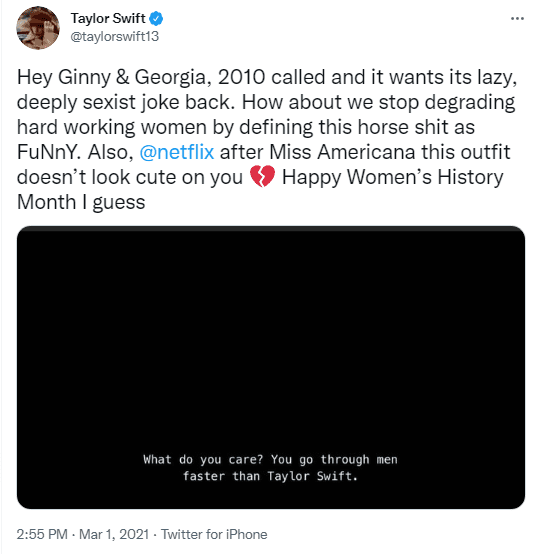The image size is (538, 554).
Task: Click the blue verified badge
Action: click(x=156, y=18)
